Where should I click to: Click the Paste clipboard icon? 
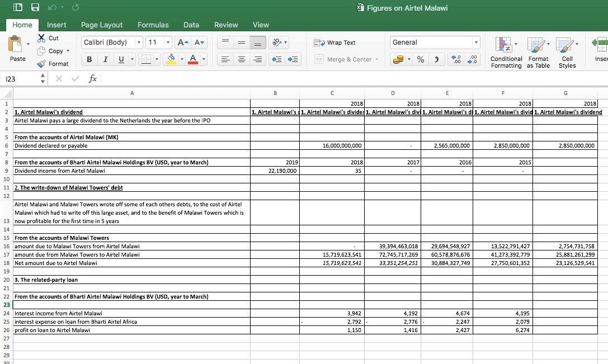pos(15,44)
